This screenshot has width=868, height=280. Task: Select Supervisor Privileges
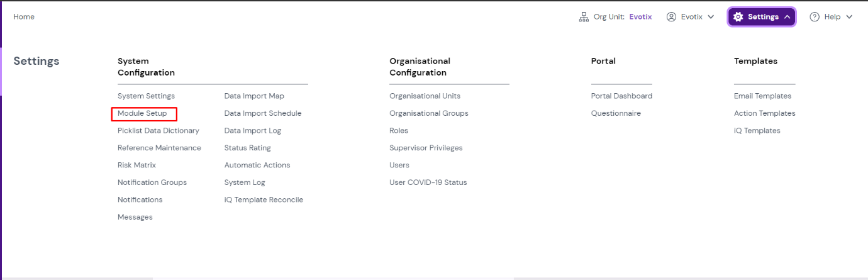(x=426, y=148)
